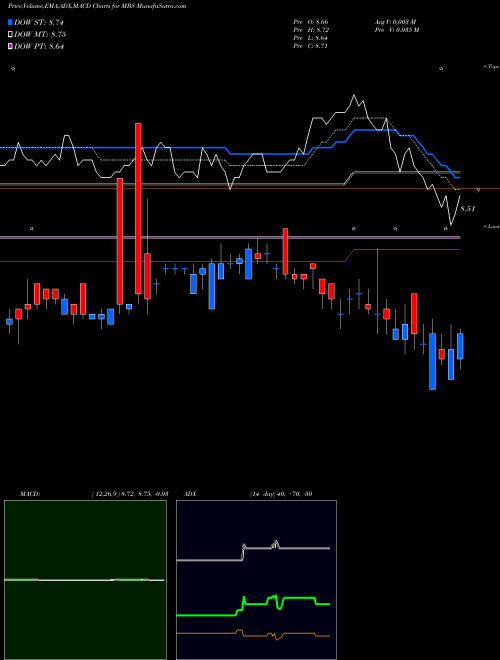Click the ADX (14 day) parameter values
The image size is (500, 660).
[280, 493]
